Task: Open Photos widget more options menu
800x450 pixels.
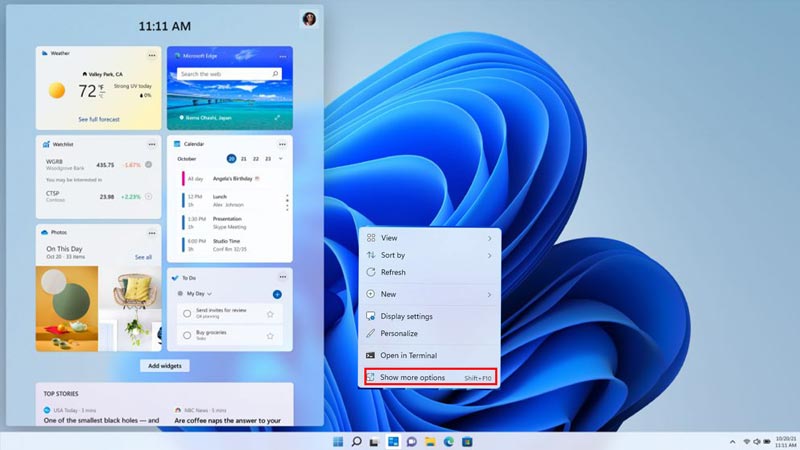Action: pyautogui.click(x=152, y=233)
